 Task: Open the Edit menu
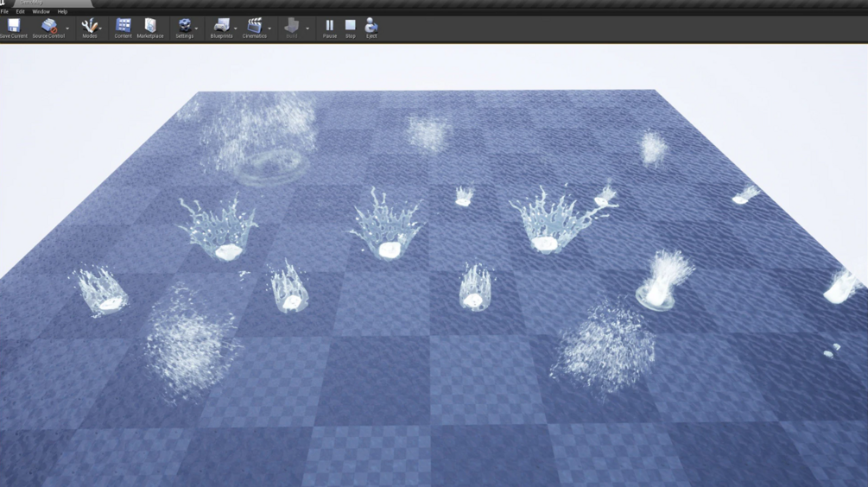pos(20,11)
